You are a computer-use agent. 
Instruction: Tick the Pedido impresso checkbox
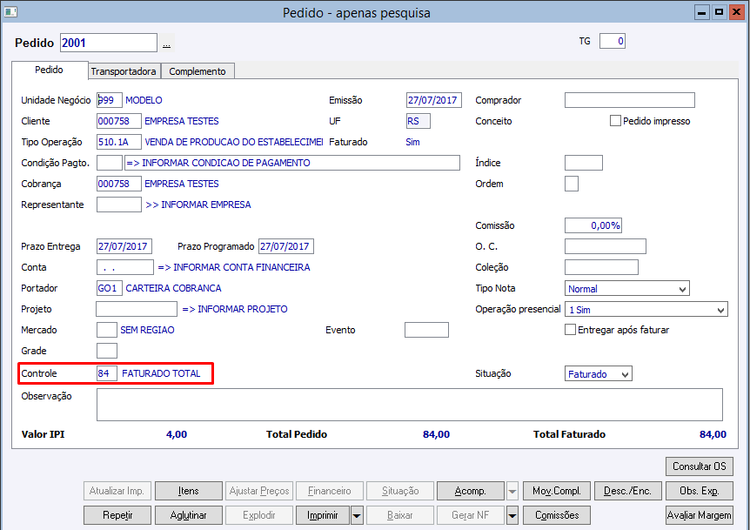click(615, 121)
